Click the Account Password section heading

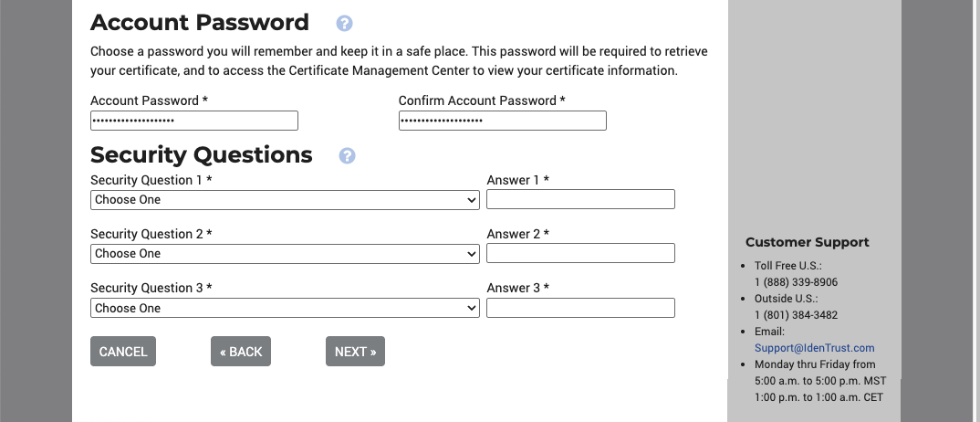pos(200,23)
